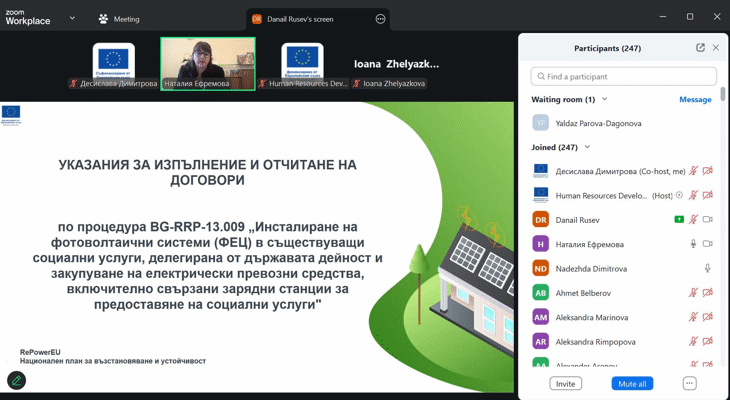Close the Participants panel
730x400 pixels.
click(x=716, y=47)
